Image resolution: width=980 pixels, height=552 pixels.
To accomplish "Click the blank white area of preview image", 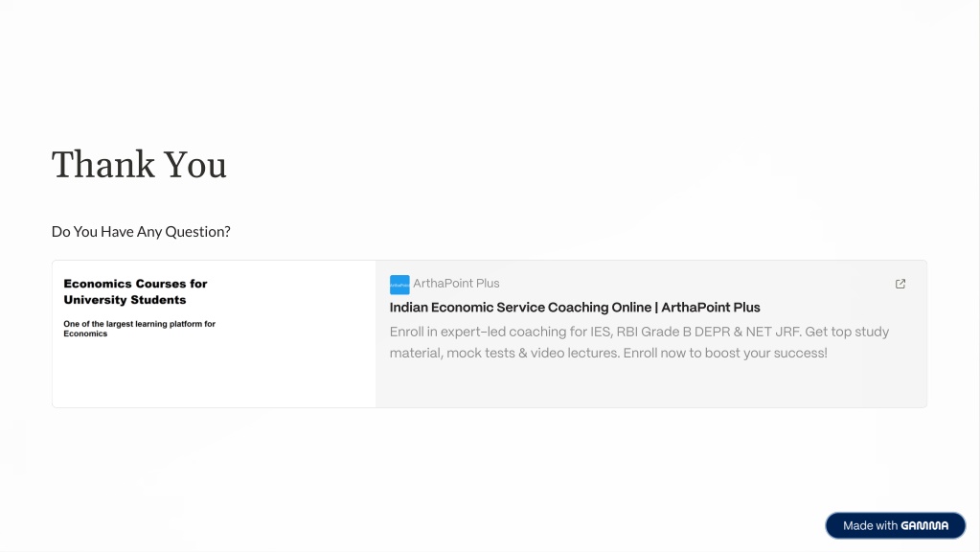I will (x=214, y=375).
